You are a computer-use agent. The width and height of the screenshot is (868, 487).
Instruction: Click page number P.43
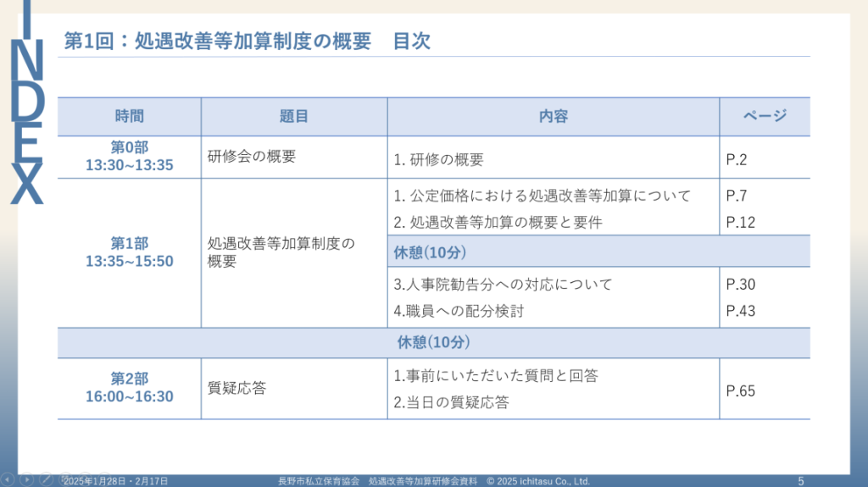[741, 311]
